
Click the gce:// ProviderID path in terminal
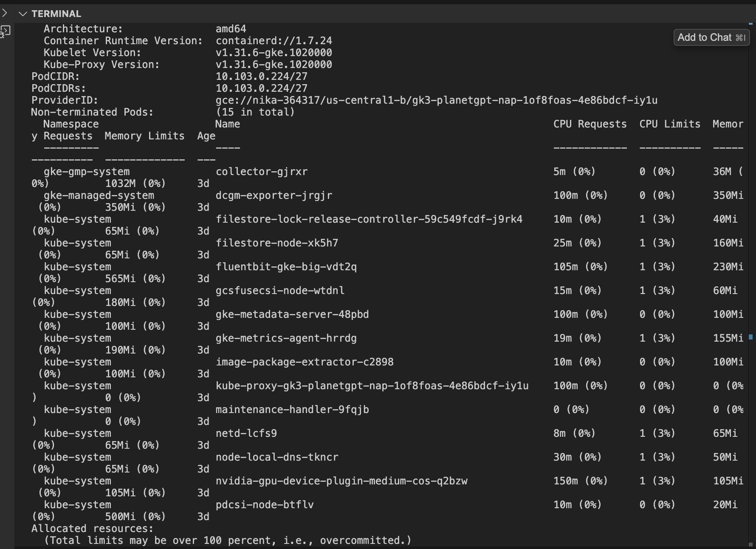[436, 100]
